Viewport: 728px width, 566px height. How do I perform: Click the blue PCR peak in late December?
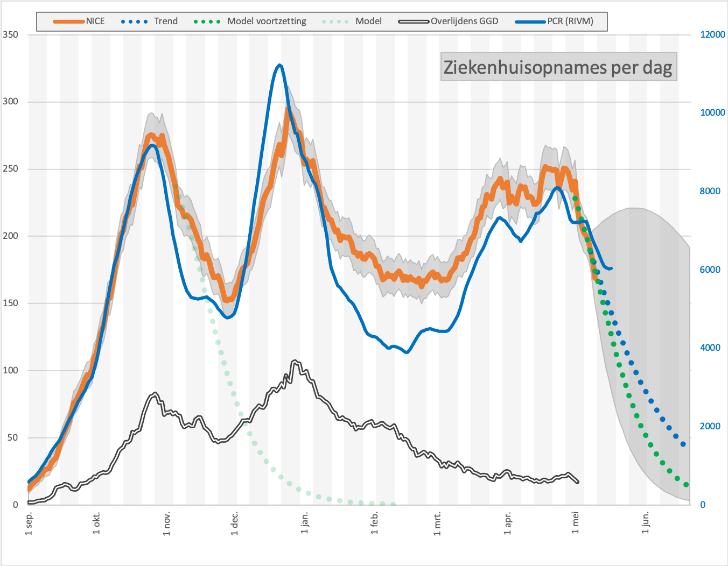point(279,65)
